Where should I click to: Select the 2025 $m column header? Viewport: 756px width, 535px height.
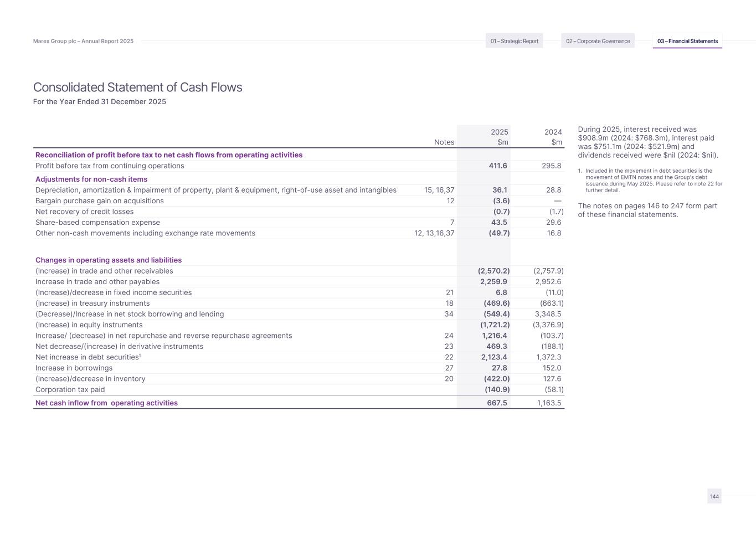pyautogui.click(x=500, y=137)
